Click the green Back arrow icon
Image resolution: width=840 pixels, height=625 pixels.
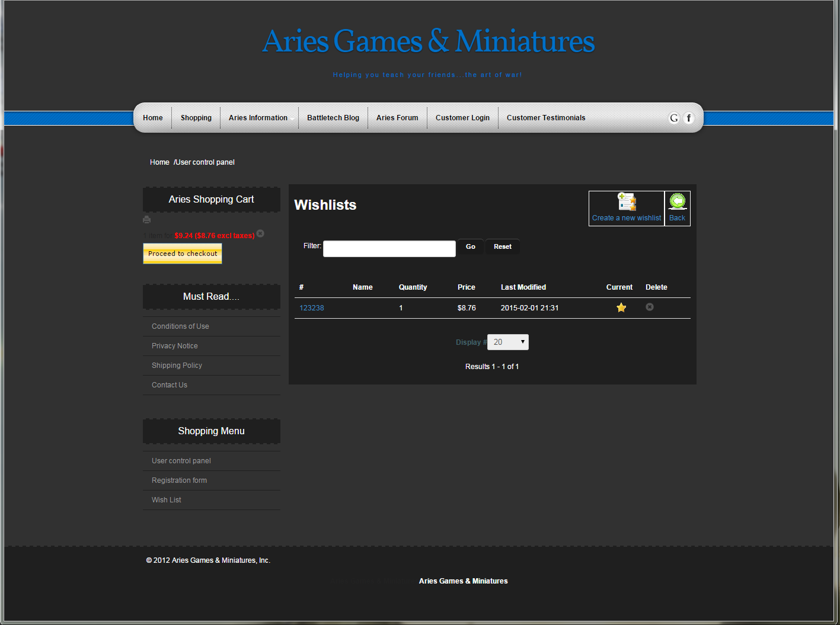[x=678, y=201]
